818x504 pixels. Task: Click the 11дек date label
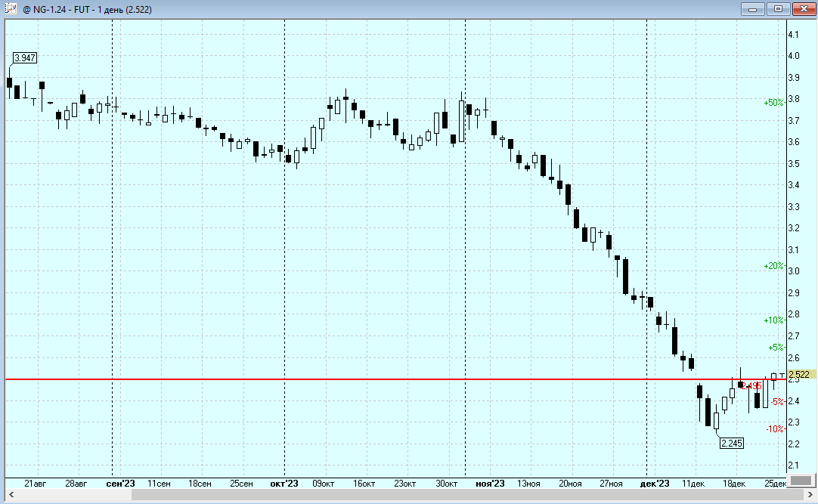tap(693, 483)
